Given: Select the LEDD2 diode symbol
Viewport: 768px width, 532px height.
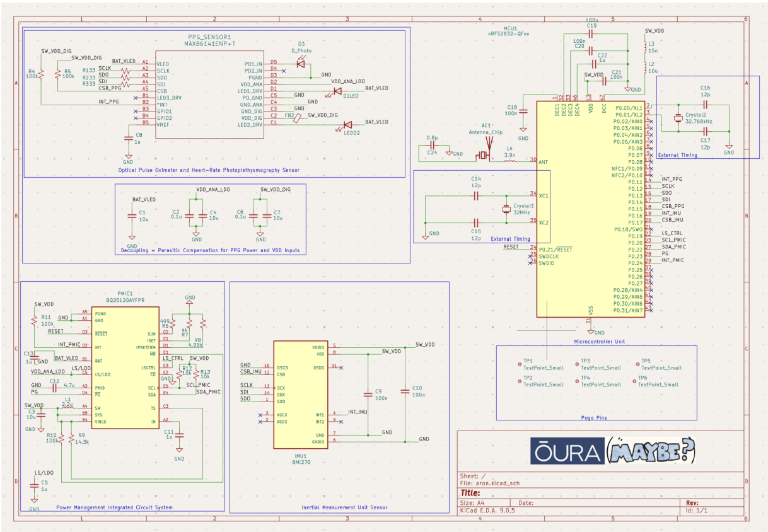Looking at the screenshot, I should coord(347,125).
